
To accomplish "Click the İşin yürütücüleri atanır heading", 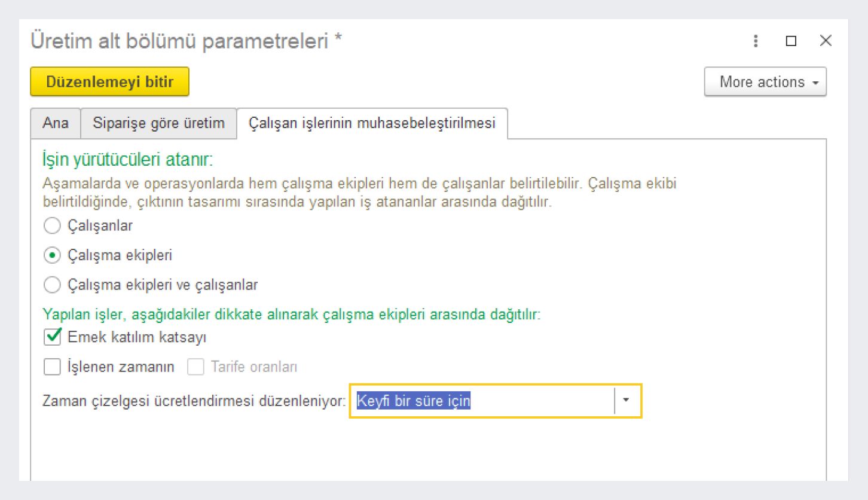I will click(x=128, y=160).
